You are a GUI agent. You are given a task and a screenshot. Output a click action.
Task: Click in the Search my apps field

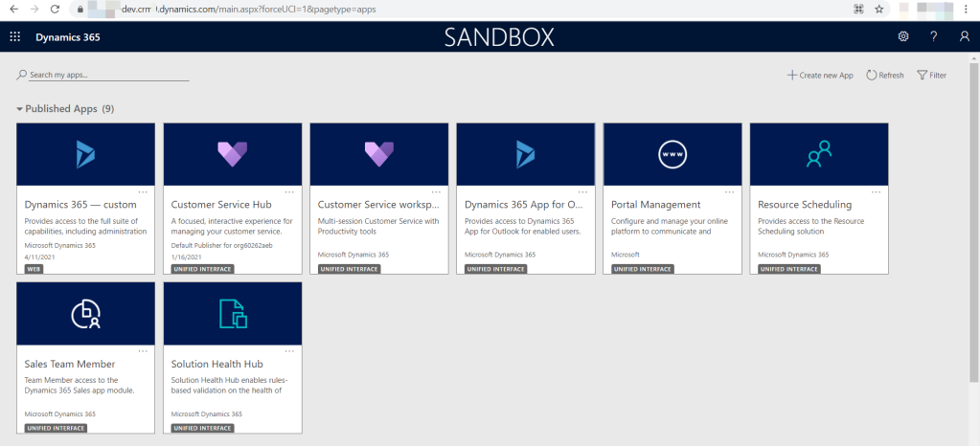tap(103, 75)
